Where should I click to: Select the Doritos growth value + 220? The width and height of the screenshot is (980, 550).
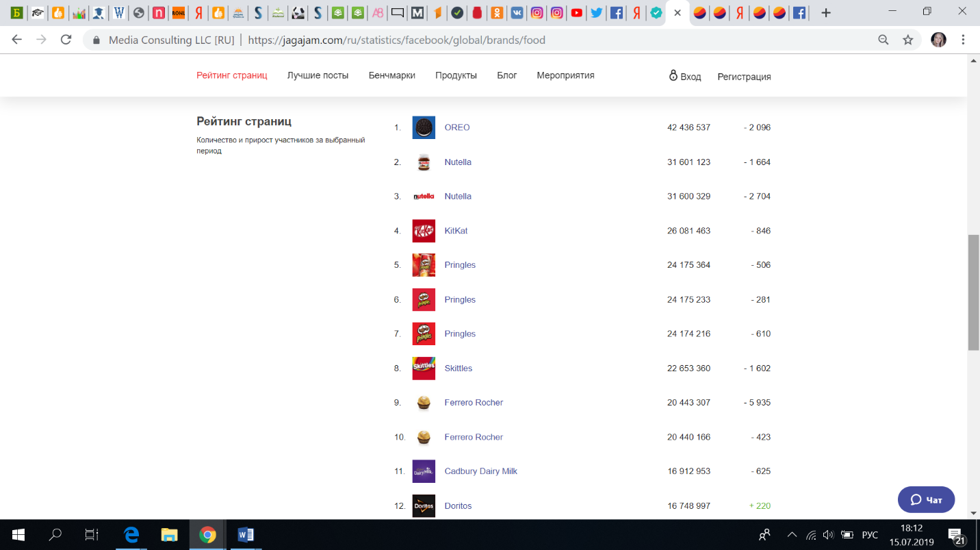coord(760,506)
